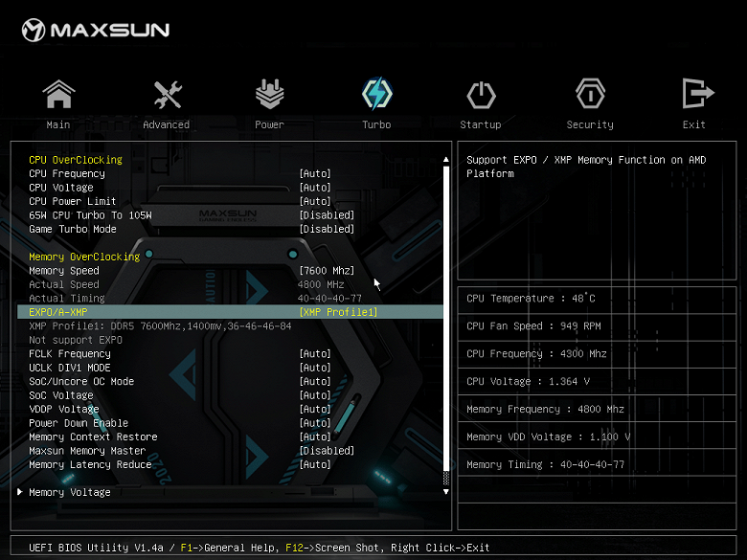Click the Actual Timing 40-40-40-77 value
The image size is (747, 560).
[x=329, y=299]
